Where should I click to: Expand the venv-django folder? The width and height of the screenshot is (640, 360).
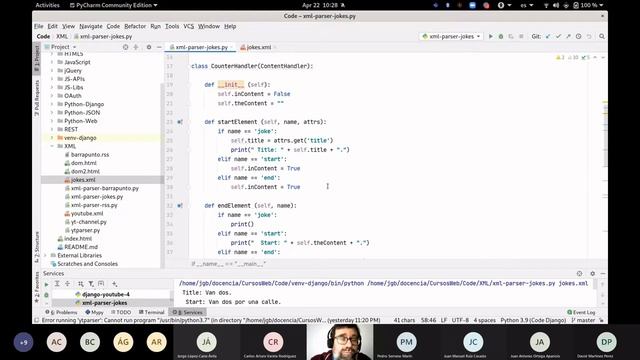52,138
